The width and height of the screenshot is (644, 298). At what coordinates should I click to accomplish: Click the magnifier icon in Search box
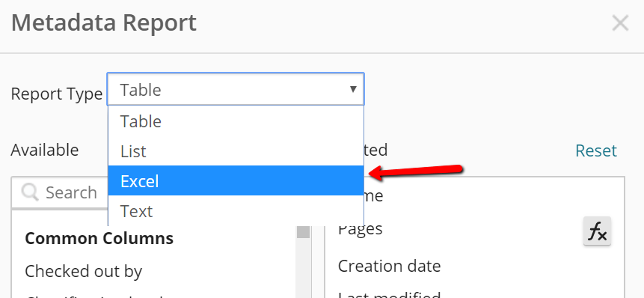click(31, 192)
